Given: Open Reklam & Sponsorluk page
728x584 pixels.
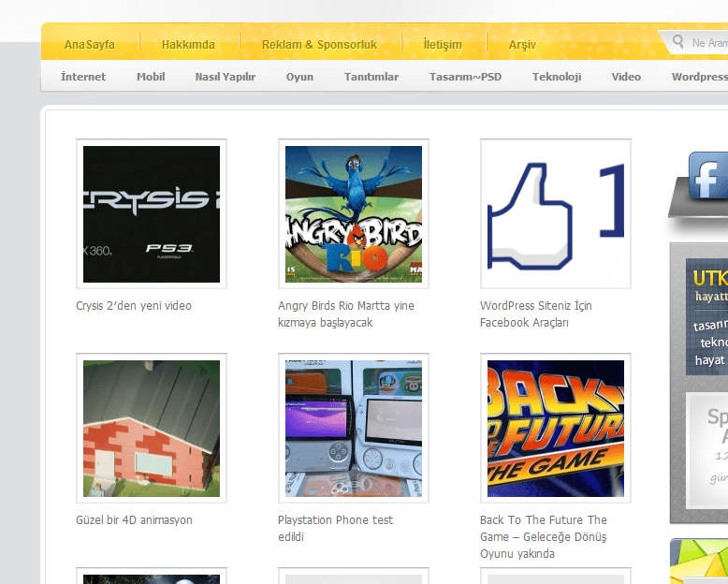Looking at the screenshot, I should (x=319, y=45).
